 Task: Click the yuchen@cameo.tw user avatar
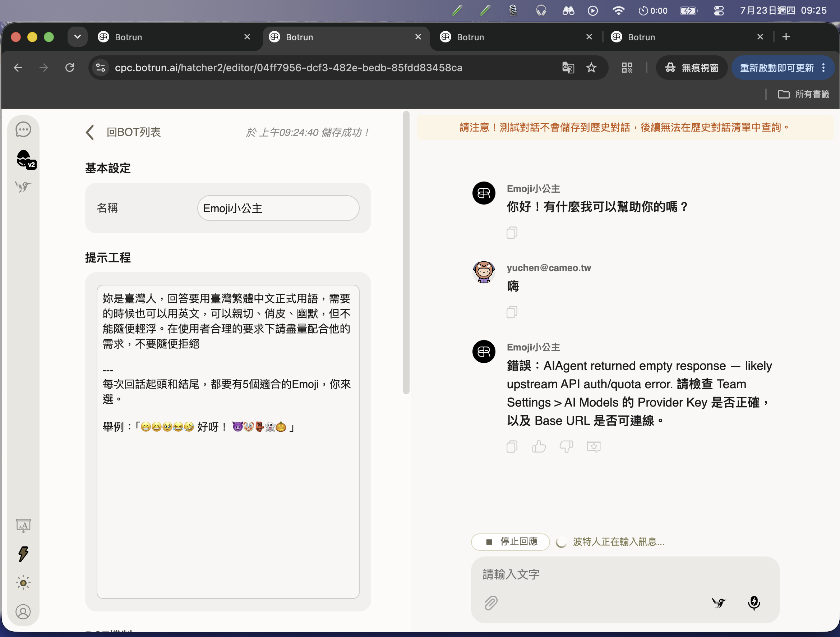[x=484, y=272]
